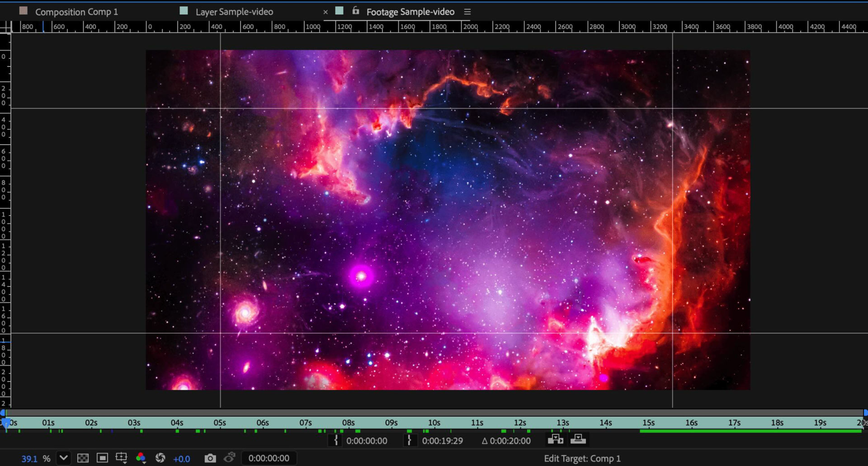The width and height of the screenshot is (868, 466).
Task: Switch to the Layer Sample-video tab
Action: [x=234, y=11]
